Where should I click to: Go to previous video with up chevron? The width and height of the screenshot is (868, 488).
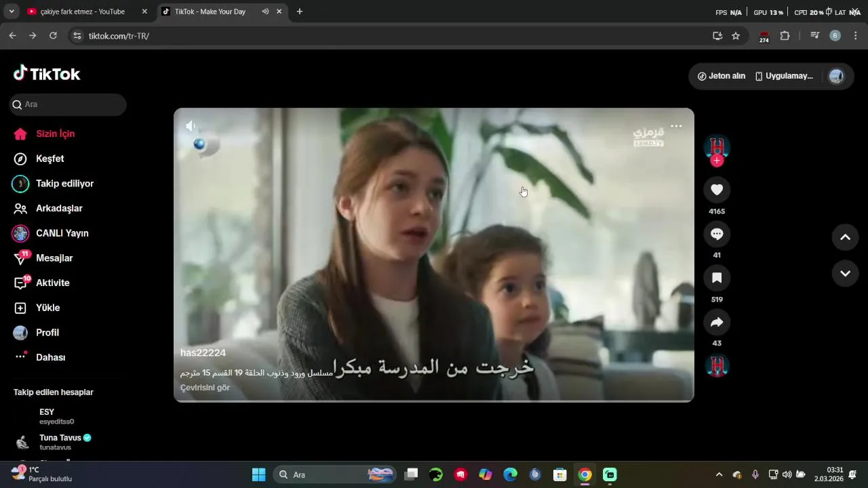point(845,237)
